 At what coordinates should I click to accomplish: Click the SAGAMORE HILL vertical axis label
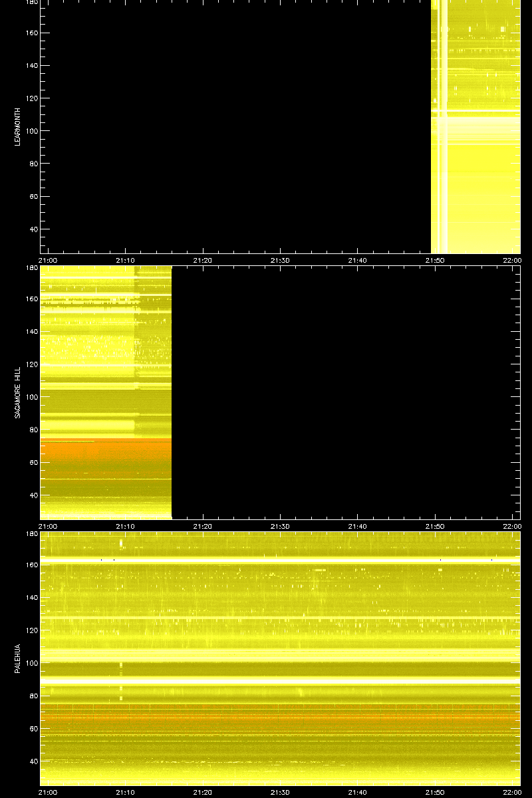click(19, 392)
